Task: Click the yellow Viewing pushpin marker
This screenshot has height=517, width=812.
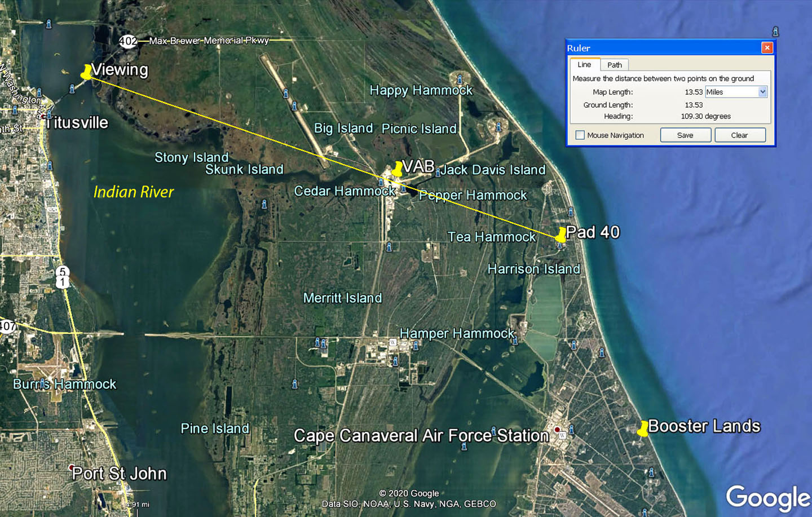Action: tap(86, 72)
